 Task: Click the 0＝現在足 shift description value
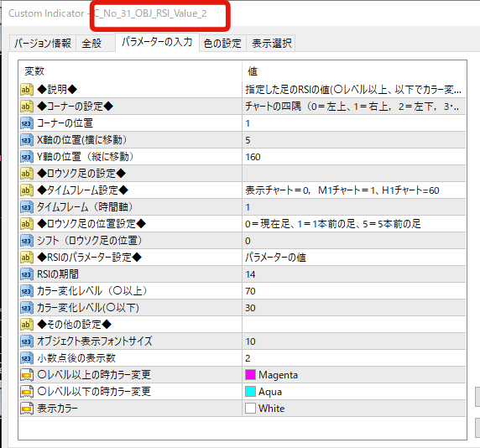pyautogui.click(x=354, y=224)
